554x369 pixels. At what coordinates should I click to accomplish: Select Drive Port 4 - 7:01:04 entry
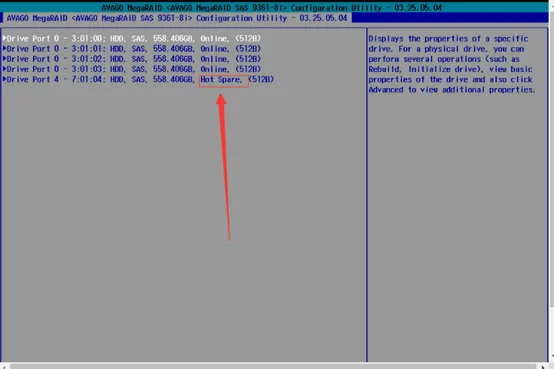[x=138, y=79]
